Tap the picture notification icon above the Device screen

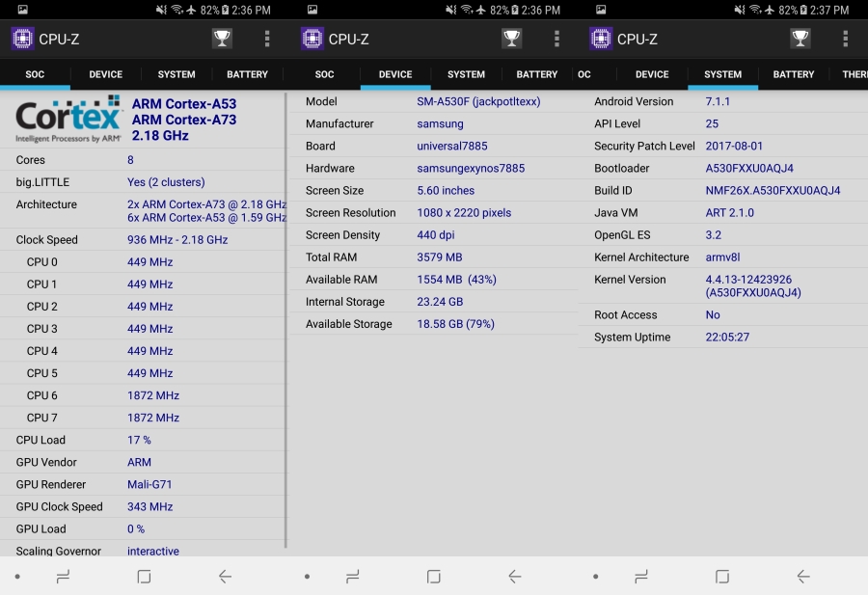point(312,10)
